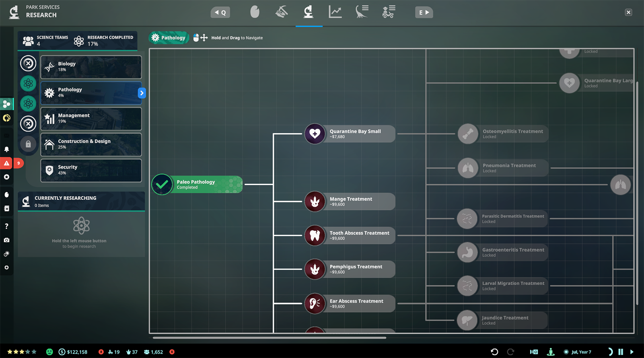The width and height of the screenshot is (644, 358).
Task: Open the expeditions dig site icon in top bar
Action: pyautogui.click(x=282, y=12)
